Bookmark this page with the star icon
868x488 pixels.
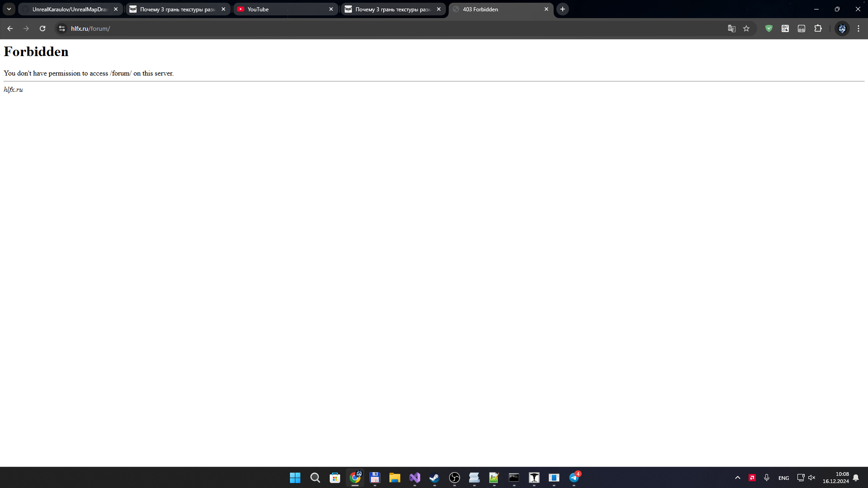[746, 28]
